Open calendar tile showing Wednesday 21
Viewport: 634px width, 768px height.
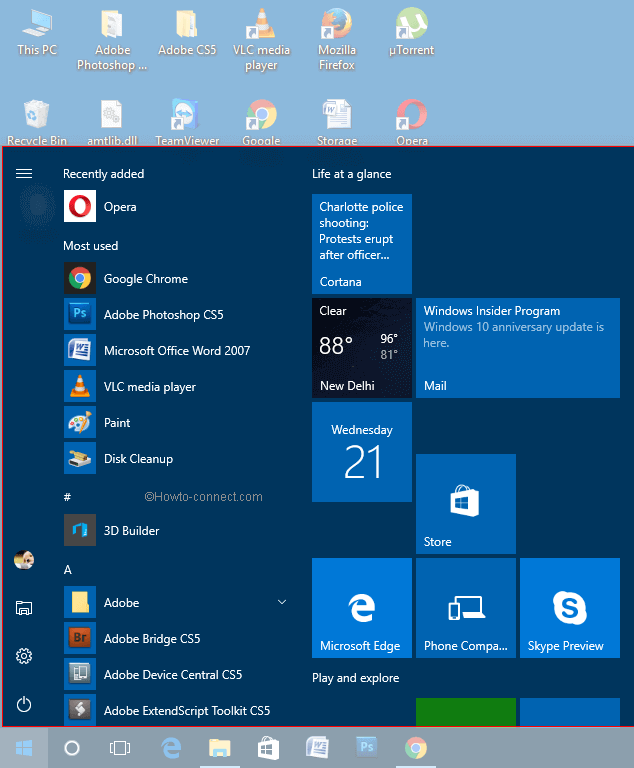point(362,452)
